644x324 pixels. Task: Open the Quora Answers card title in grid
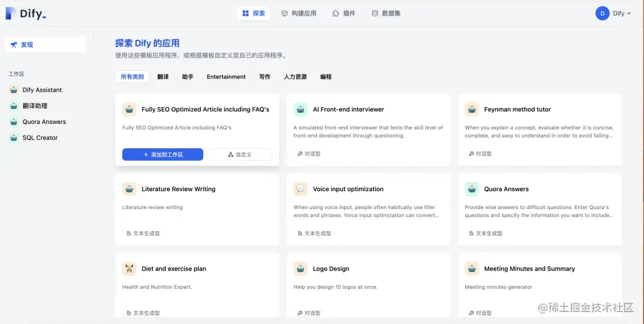[x=506, y=189]
